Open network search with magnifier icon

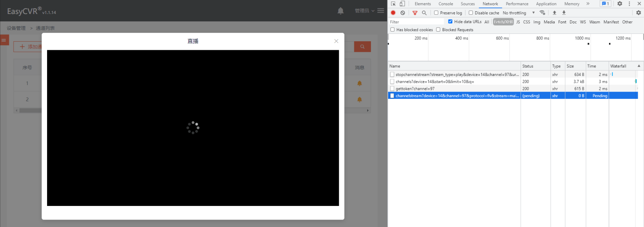coord(424,13)
